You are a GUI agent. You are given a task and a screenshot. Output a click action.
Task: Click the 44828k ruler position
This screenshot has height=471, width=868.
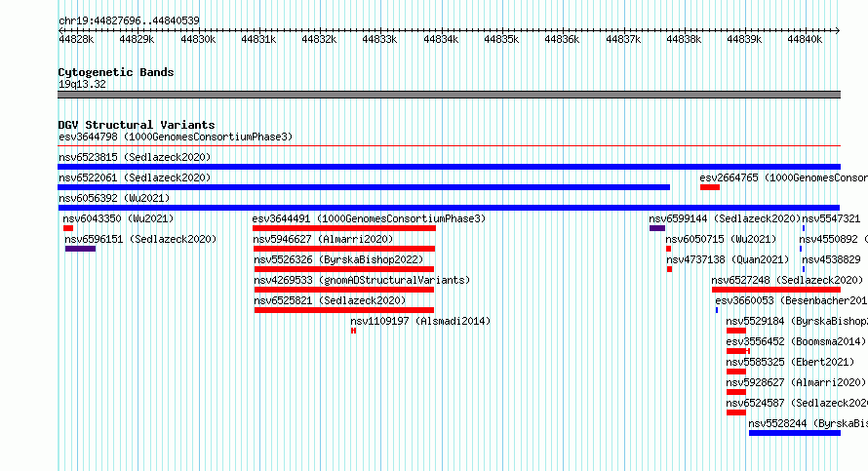coord(76,39)
